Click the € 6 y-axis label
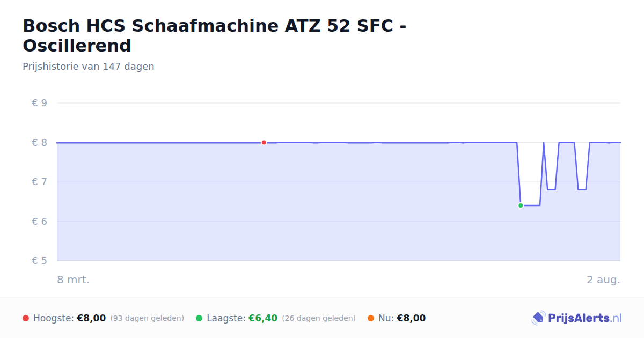The height and width of the screenshot is (338, 644). point(39,222)
